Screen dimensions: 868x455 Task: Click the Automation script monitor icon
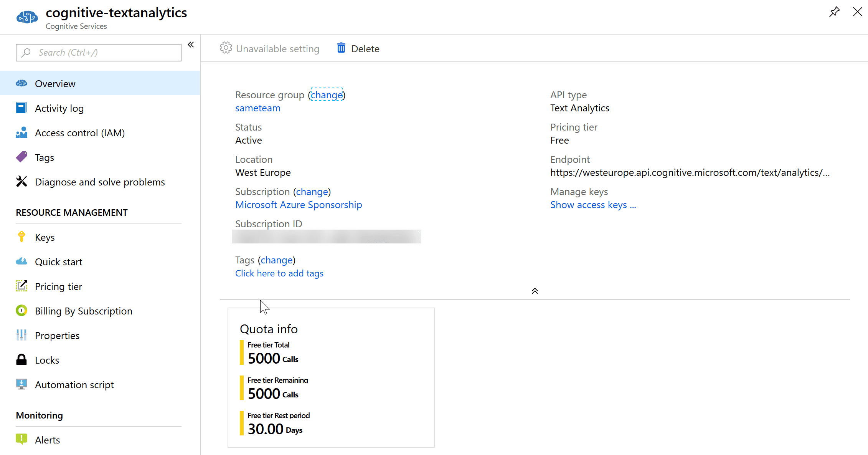21,384
